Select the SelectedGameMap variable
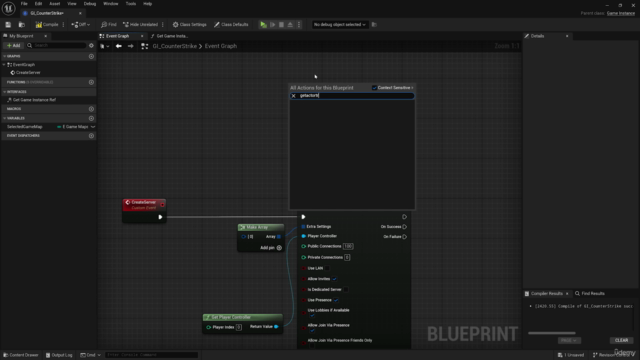The width and height of the screenshot is (640, 360). (x=24, y=127)
